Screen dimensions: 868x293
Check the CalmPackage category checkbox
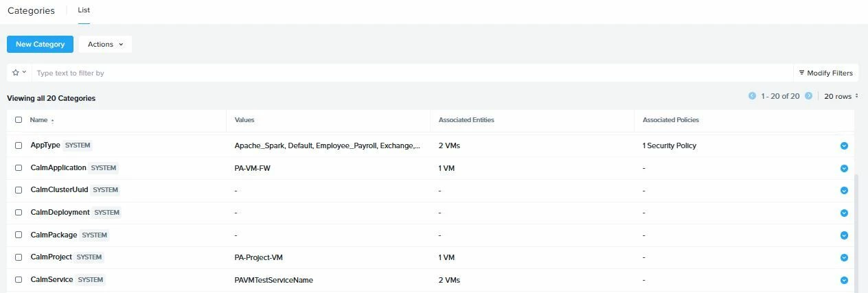[19, 235]
